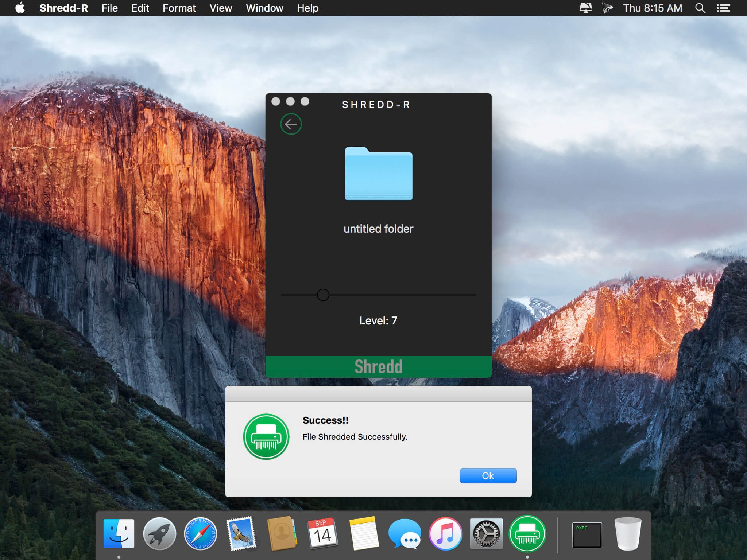
Task: Open the Help menu
Action: pyautogui.click(x=307, y=8)
